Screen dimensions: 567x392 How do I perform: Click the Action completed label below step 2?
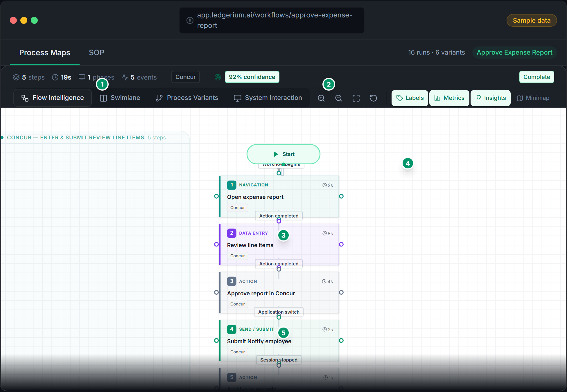279,264
